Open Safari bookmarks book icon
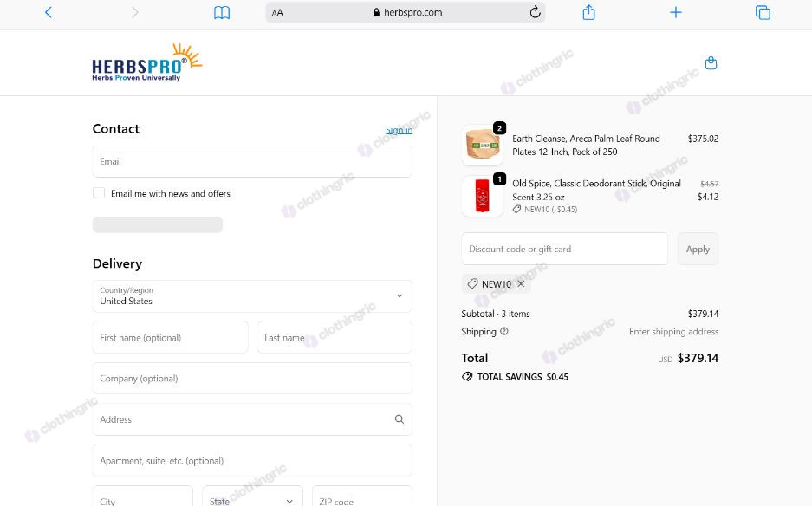812x506 pixels. (x=222, y=12)
